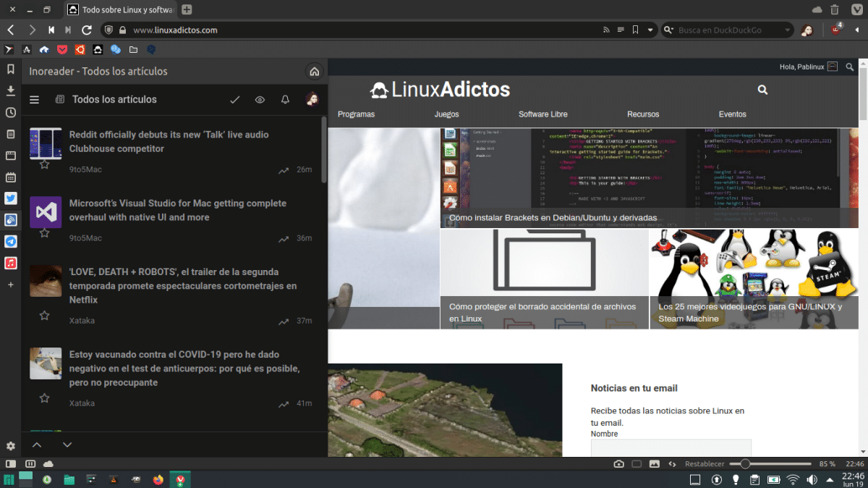
Task: Expand the address bar dropdown arrow
Action: [x=650, y=30]
